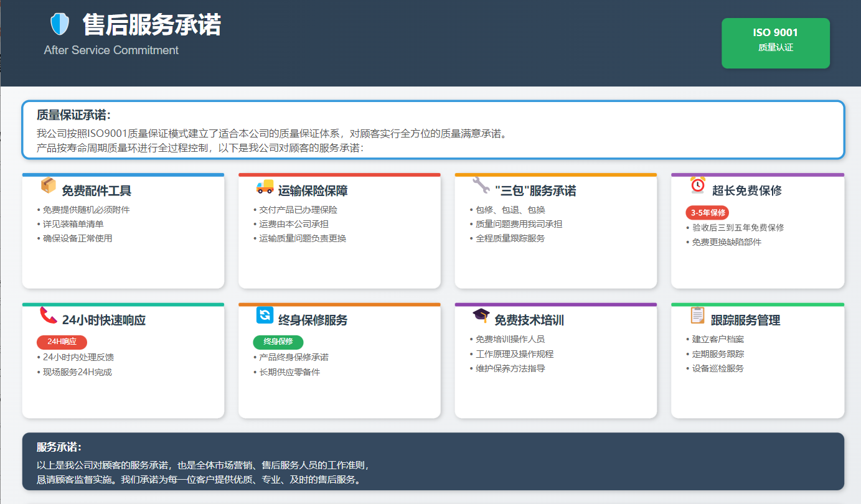Click the alarm clock icon for 超长免费保修
Screen dimensions: 861x504
click(x=698, y=185)
